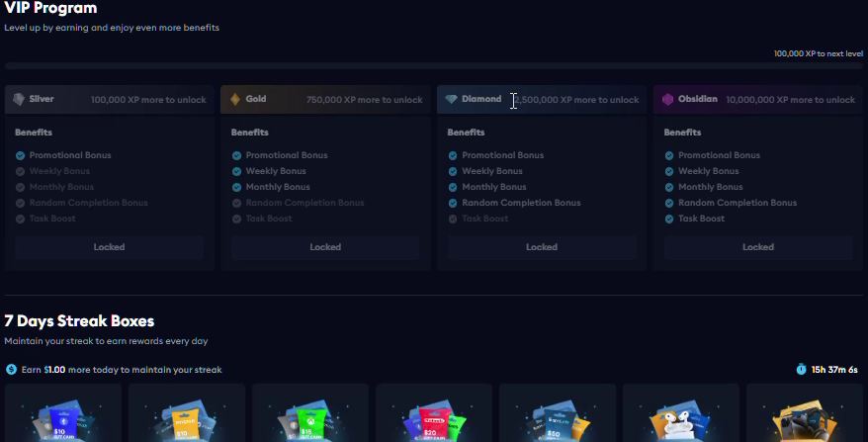
Task: Click Silver's "Monthly Bonus" benefit text
Action: click(x=61, y=187)
